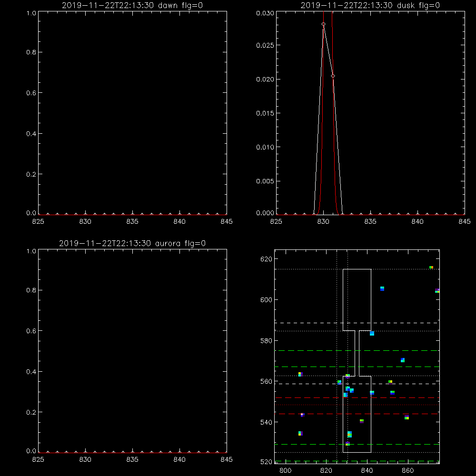Click the 620 y-axis label in image map
Image resolution: width=476 pixels, height=476 pixels.
(266, 259)
